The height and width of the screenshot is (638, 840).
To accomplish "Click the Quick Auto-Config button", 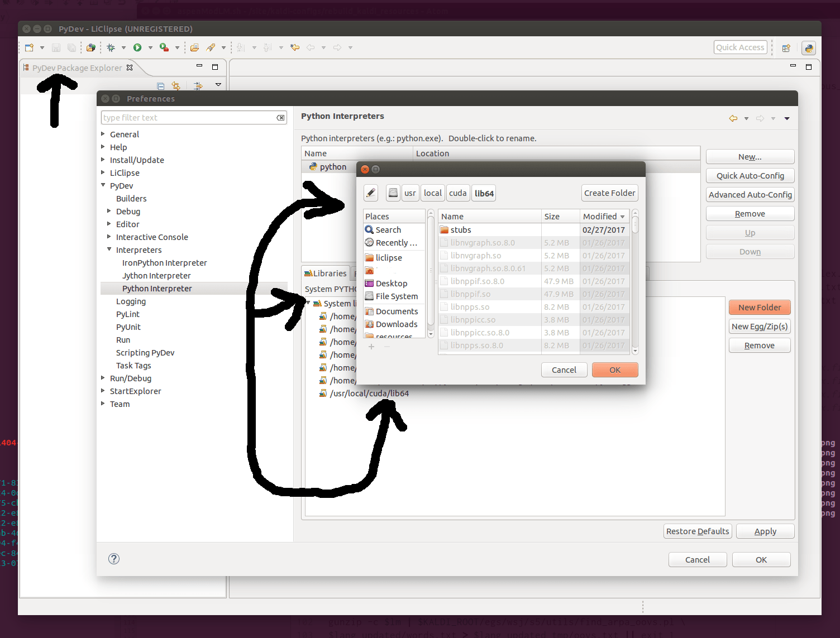I will [750, 176].
